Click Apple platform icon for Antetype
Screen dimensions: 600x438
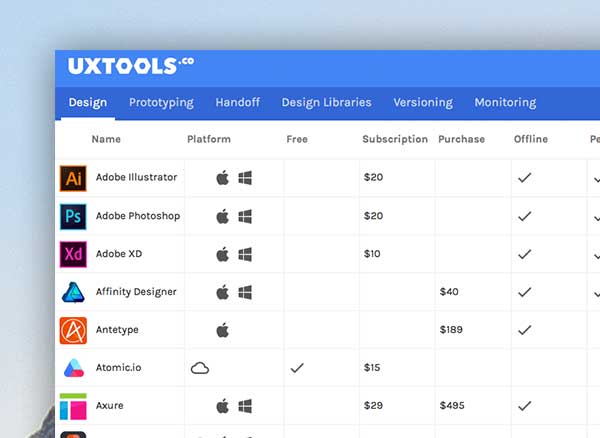coord(222,330)
